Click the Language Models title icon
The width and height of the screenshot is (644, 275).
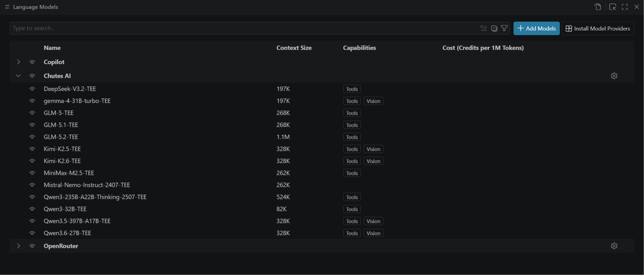tap(7, 7)
